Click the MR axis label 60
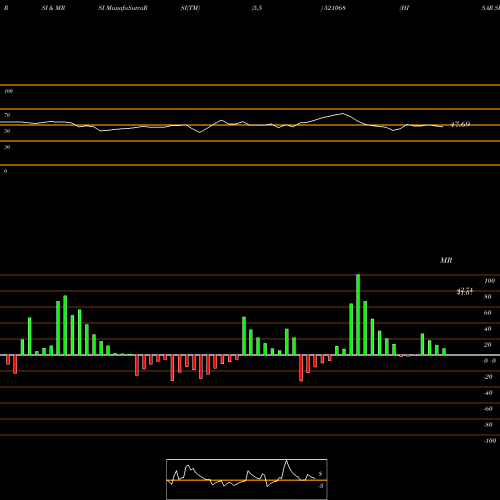Image resolution: width=500 pixels, height=500 pixels. click(x=488, y=313)
